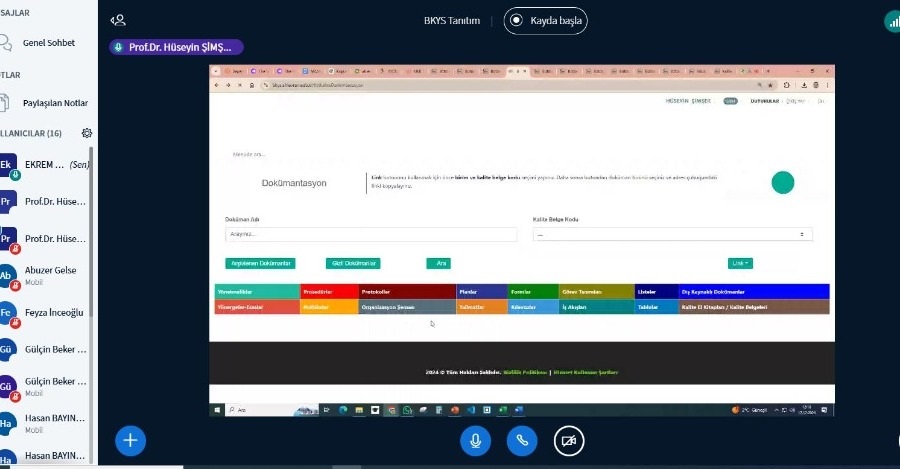Open the Prosedürler category tab

(x=328, y=292)
